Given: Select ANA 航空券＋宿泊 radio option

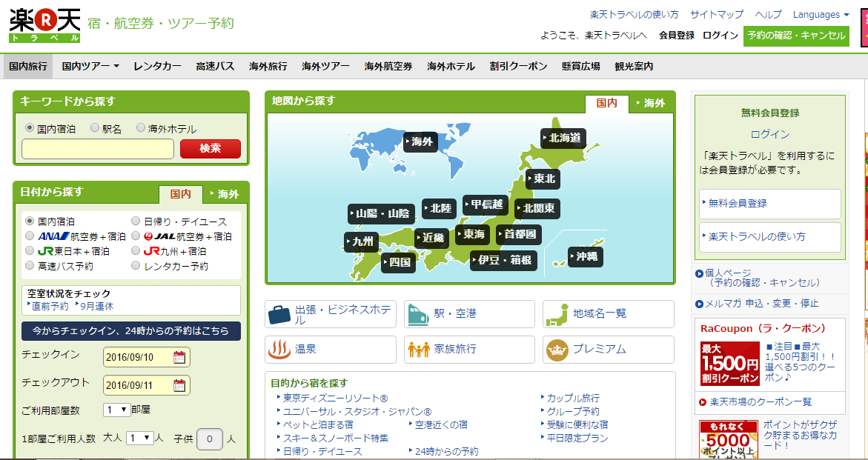Looking at the screenshot, I should [30, 236].
